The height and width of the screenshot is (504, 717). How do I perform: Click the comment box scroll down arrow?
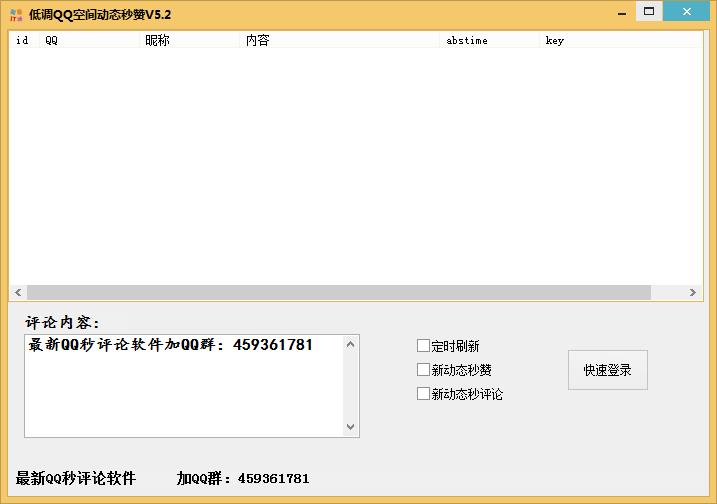(x=351, y=427)
